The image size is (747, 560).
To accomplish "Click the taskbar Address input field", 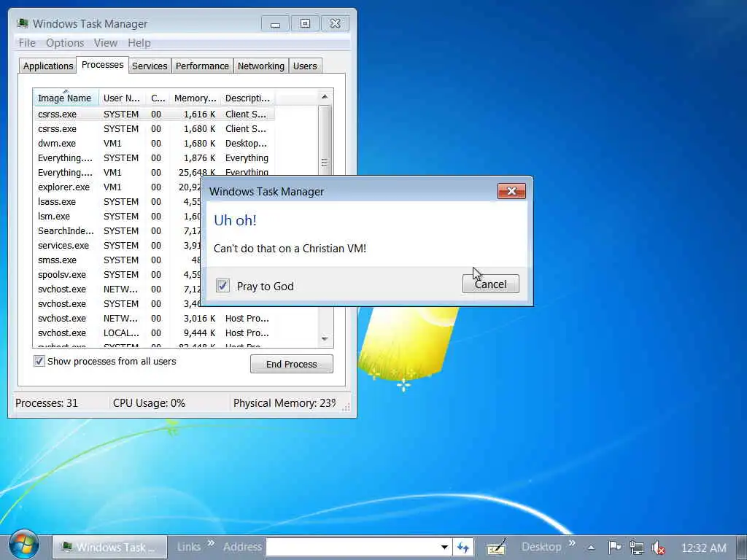I will click(352, 547).
